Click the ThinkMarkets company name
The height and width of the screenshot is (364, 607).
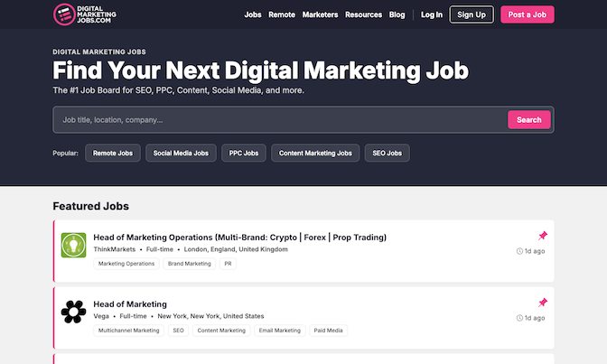pos(115,249)
